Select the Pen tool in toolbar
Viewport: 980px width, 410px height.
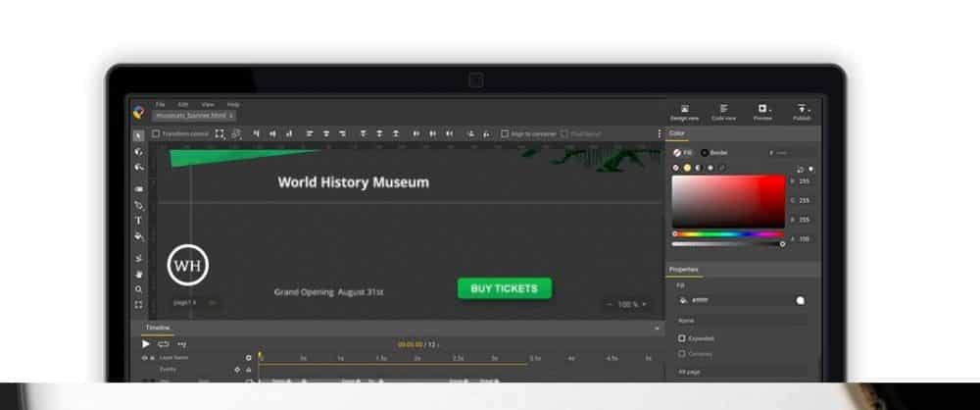coord(138,205)
